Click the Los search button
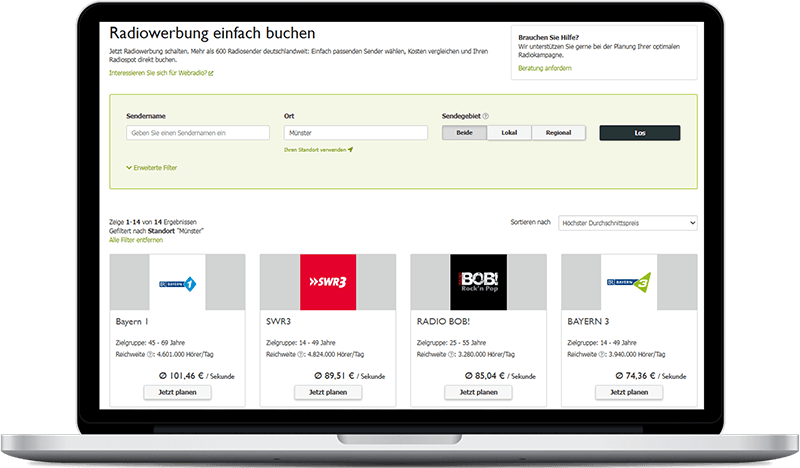Screen dimensions: 800x468 (x=640, y=133)
